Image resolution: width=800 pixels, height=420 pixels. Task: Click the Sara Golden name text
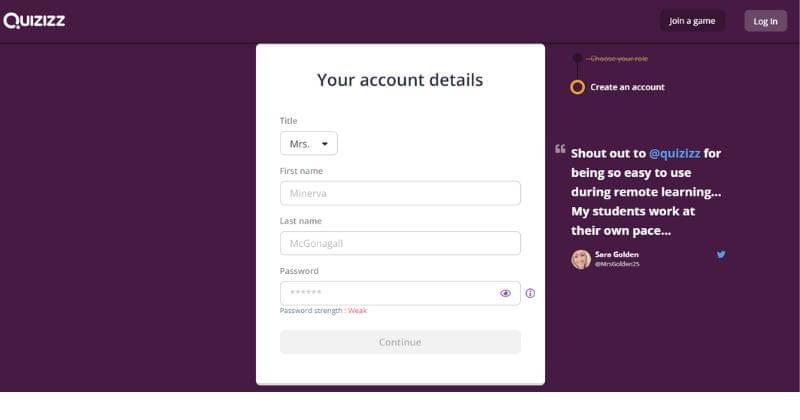click(617, 254)
